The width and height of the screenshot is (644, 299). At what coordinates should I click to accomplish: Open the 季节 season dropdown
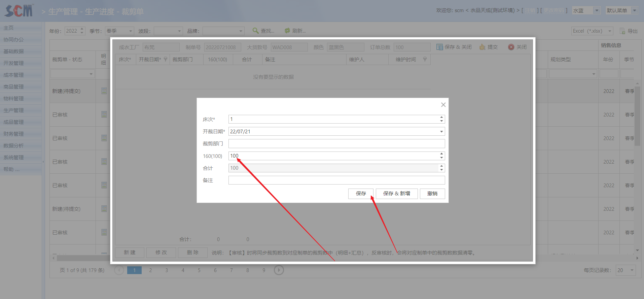point(131,31)
